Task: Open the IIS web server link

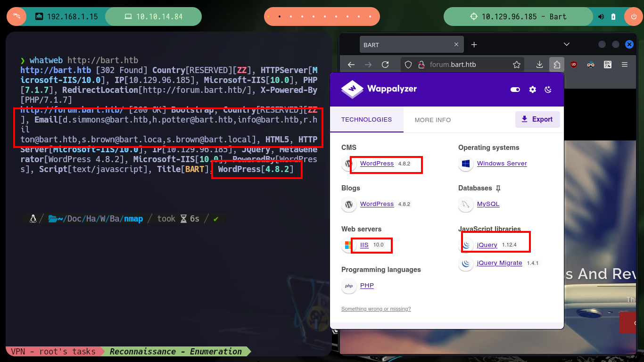Action: pyautogui.click(x=364, y=245)
